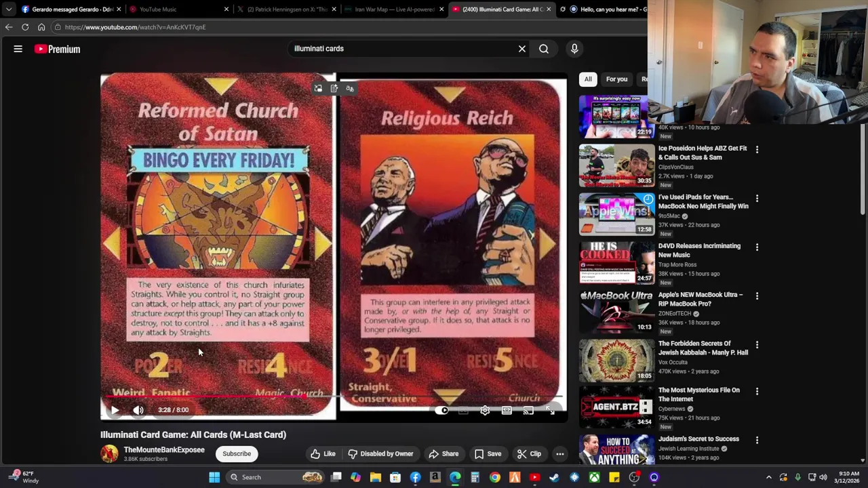The width and height of the screenshot is (868, 488).
Task: Open File Explorer from taskbar
Action: click(x=376, y=477)
